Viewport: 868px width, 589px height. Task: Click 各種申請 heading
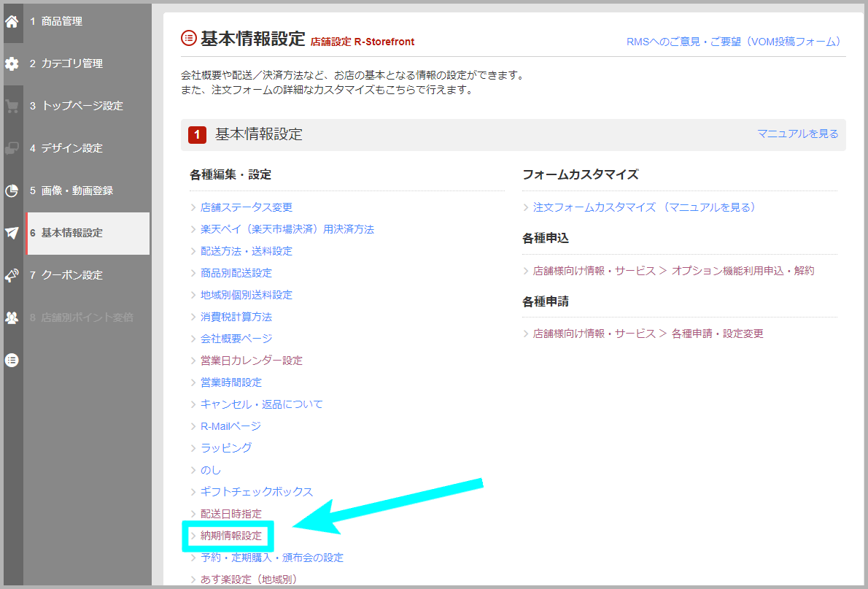[x=546, y=301]
